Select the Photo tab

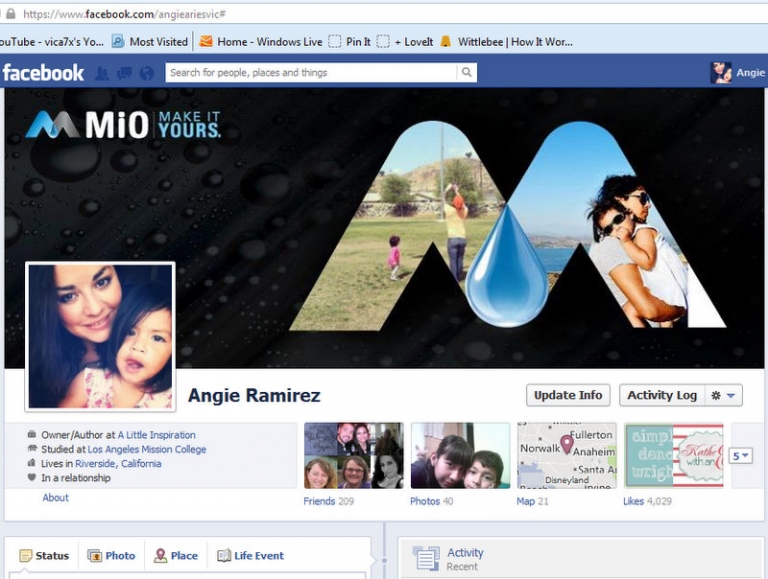click(111, 556)
